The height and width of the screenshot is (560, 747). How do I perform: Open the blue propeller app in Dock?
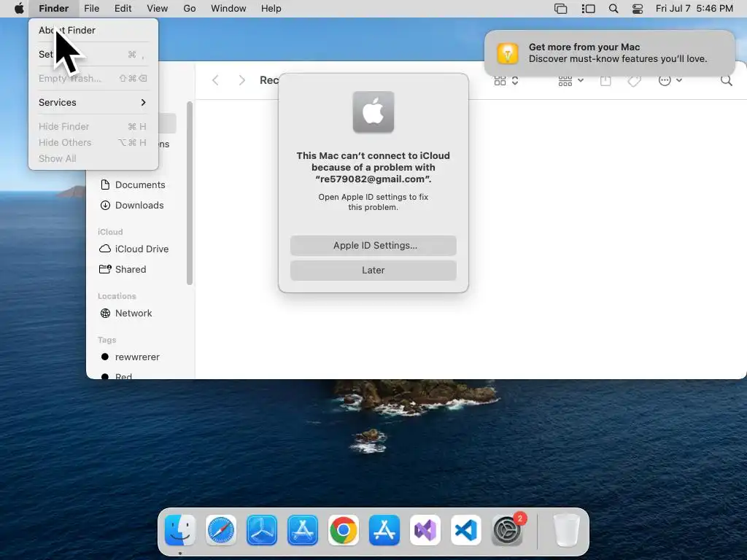(262, 530)
